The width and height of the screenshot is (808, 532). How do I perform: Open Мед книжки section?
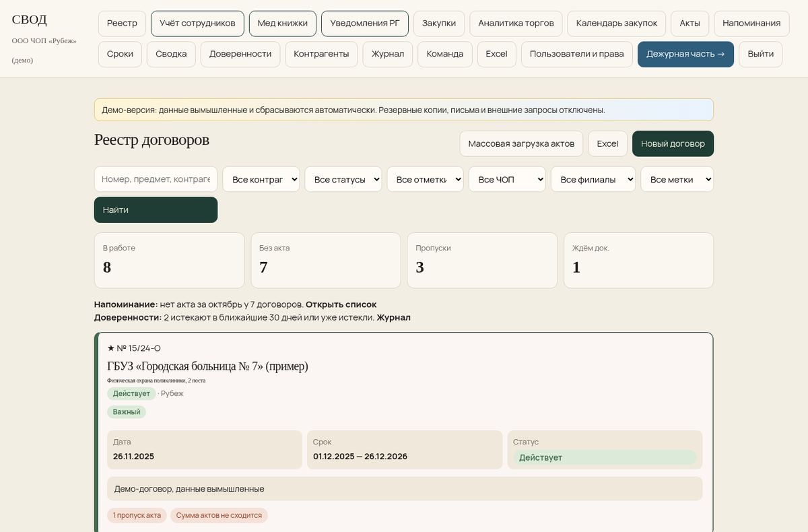pyautogui.click(x=283, y=23)
